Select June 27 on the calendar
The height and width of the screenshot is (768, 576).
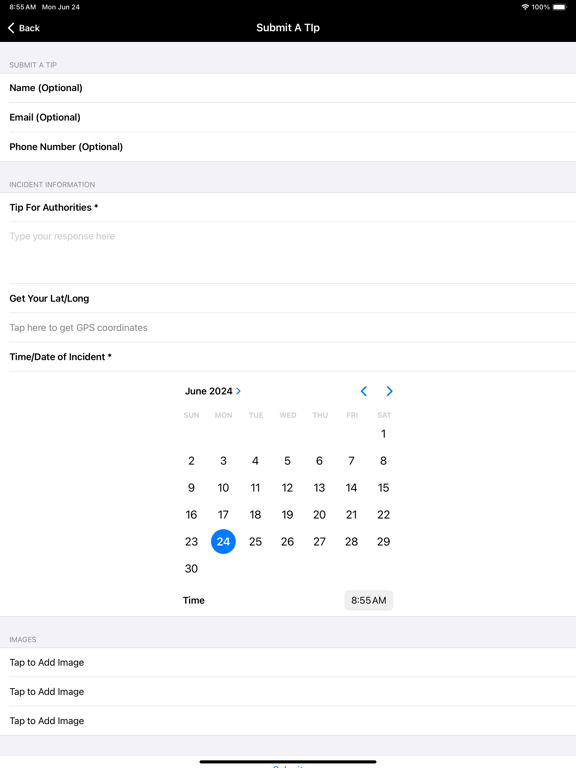pos(319,542)
